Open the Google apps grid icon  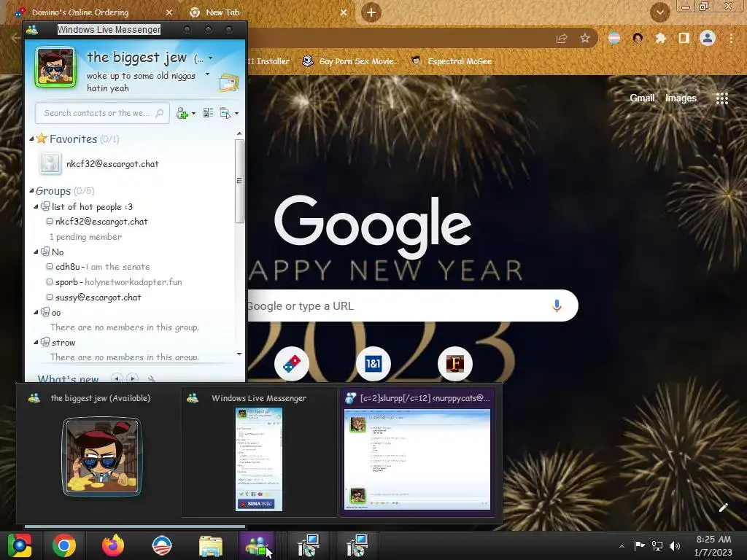click(x=722, y=98)
